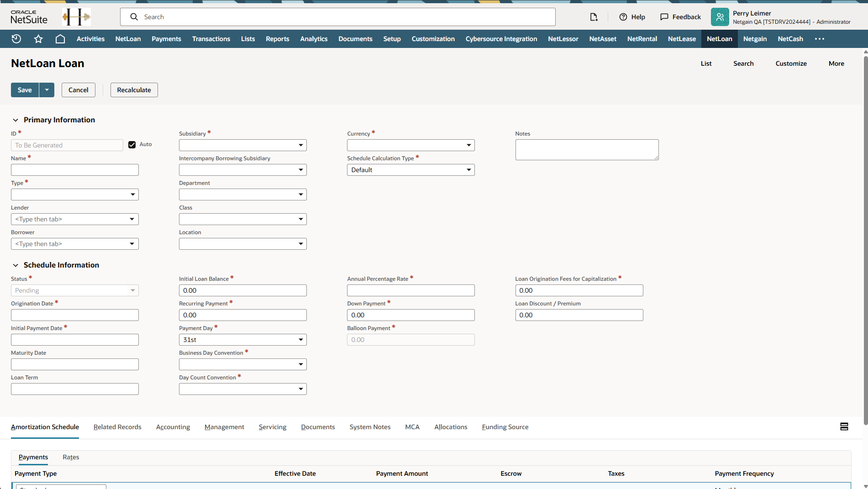Switch to the Accounting tab

click(x=173, y=427)
